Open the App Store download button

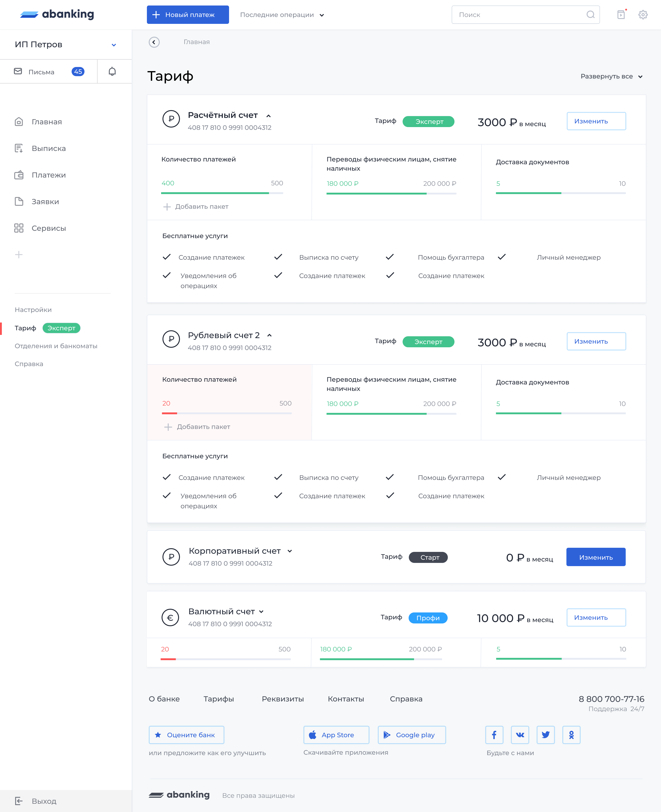[x=336, y=735]
